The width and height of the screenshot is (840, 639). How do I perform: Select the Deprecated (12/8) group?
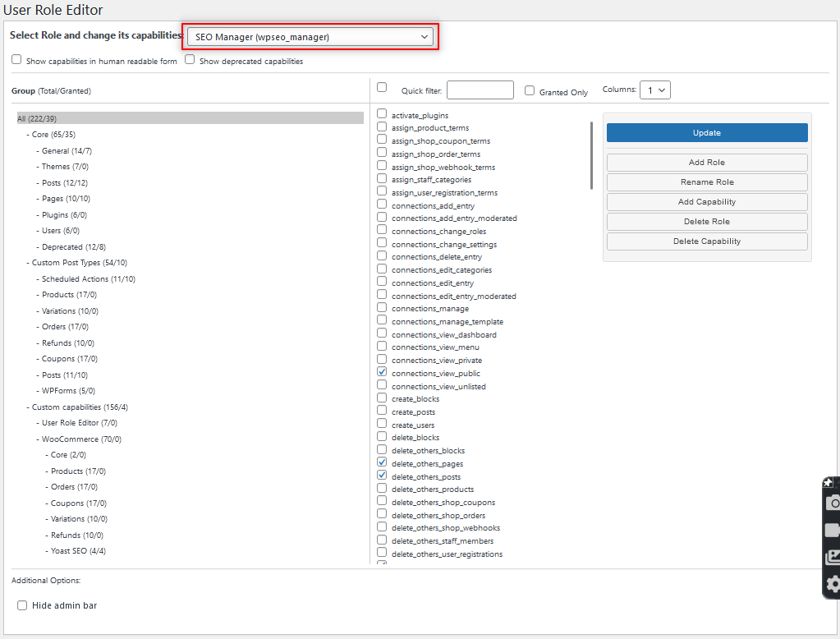(74, 247)
